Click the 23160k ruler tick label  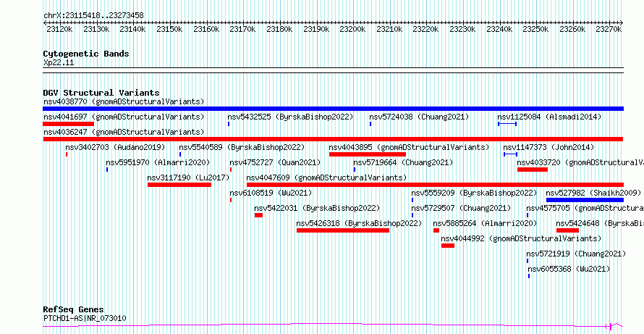coord(206,29)
